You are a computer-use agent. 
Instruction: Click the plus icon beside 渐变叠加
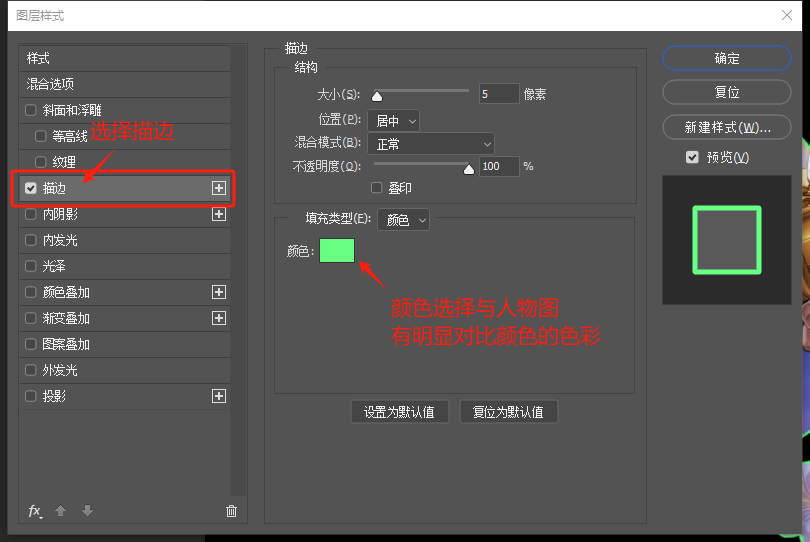(x=219, y=318)
